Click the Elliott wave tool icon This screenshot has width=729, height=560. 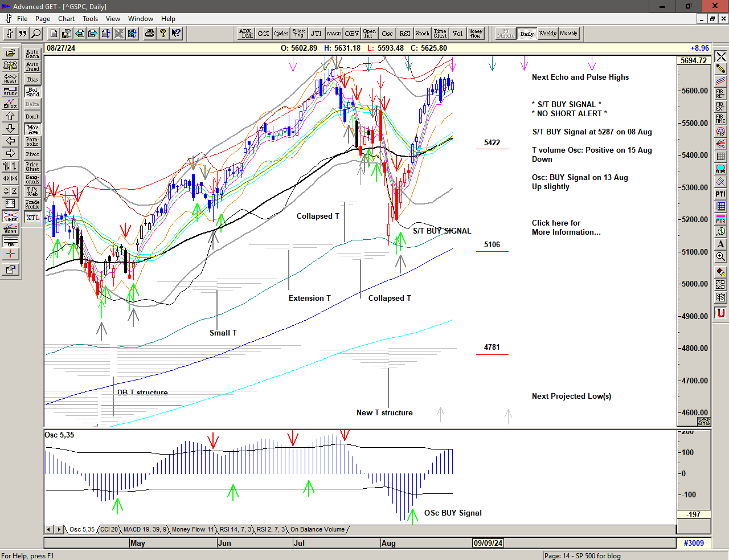[x=10, y=103]
